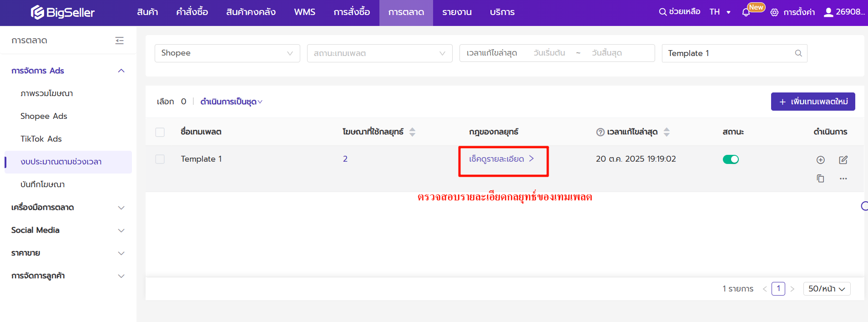
Task: Open the ดำเนินการเป็นชุด bulk action dropdown
Action: click(231, 102)
